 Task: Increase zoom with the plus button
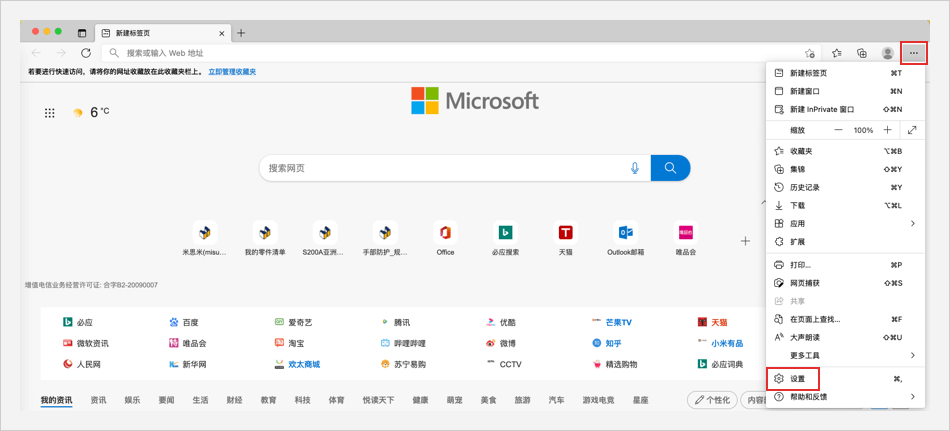pyautogui.click(x=887, y=130)
